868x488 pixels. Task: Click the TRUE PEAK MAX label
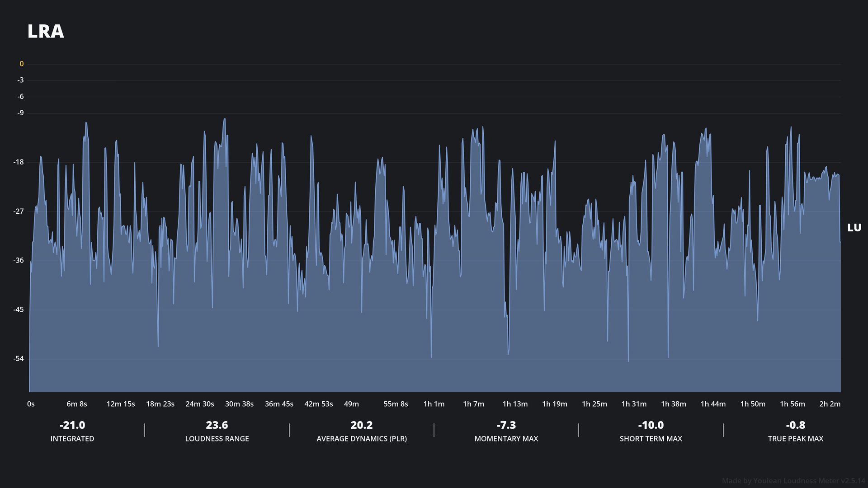click(x=796, y=439)
